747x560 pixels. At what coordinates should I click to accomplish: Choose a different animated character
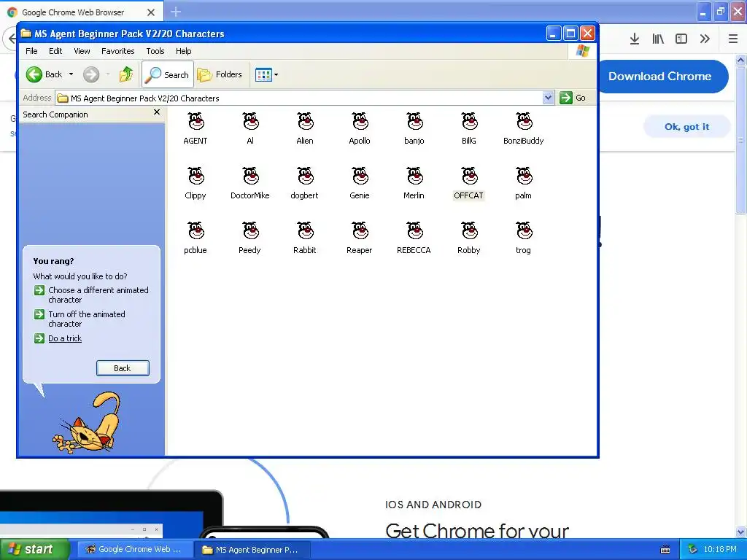pos(98,295)
